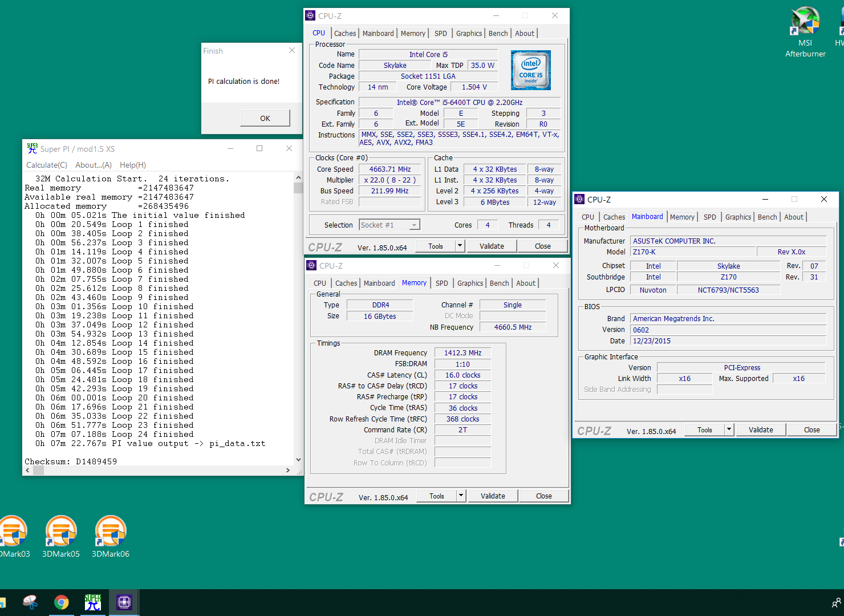The image size is (844, 616).
Task: Click the CPU-Z title icon in CPU window
Action: (310, 15)
